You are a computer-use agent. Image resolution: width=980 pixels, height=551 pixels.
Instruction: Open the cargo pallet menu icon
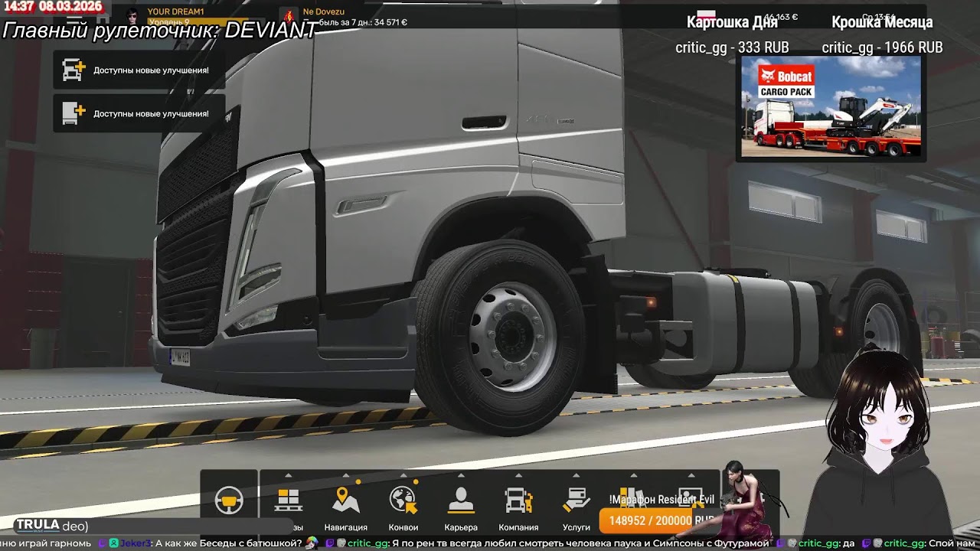pos(289,500)
